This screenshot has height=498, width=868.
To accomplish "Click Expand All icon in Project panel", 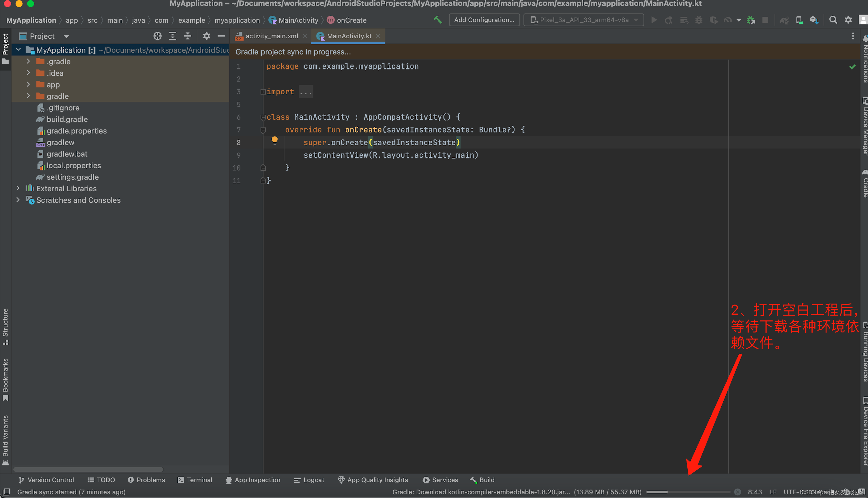I will [172, 36].
